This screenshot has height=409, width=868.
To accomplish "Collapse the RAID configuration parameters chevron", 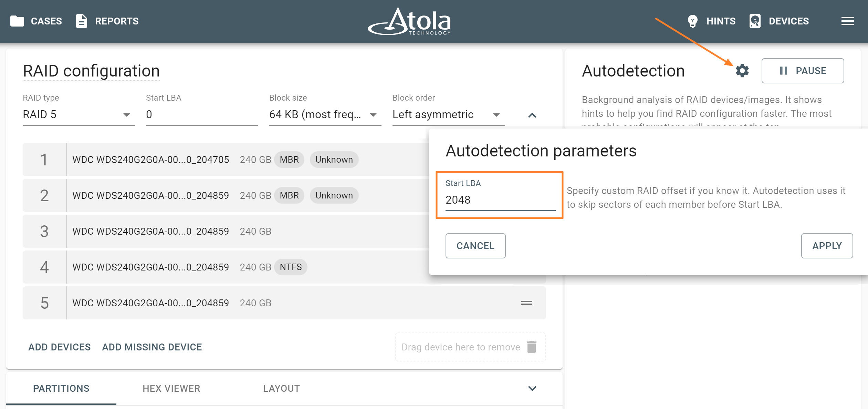I will tap(532, 115).
